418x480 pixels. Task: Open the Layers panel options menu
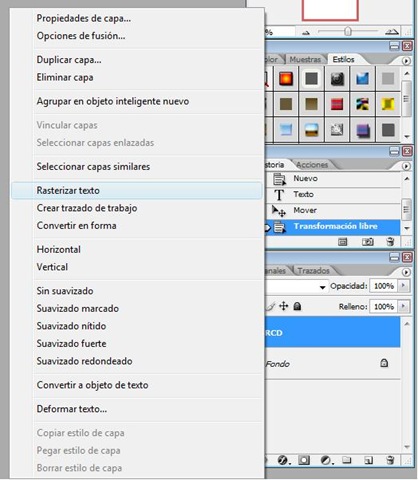tap(406, 272)
